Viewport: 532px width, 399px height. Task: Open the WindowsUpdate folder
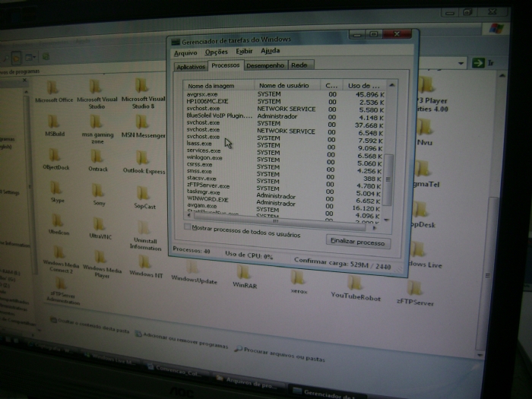pyautogui.click(x=194, y=272)
